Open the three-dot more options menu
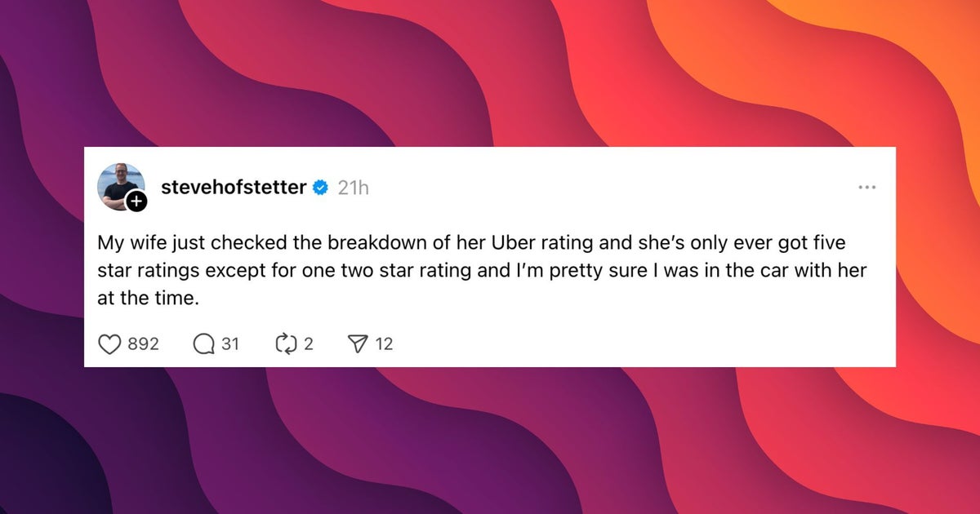Image resolution: width=980 pixels, height=514 pixels. [x=866, y=188]
